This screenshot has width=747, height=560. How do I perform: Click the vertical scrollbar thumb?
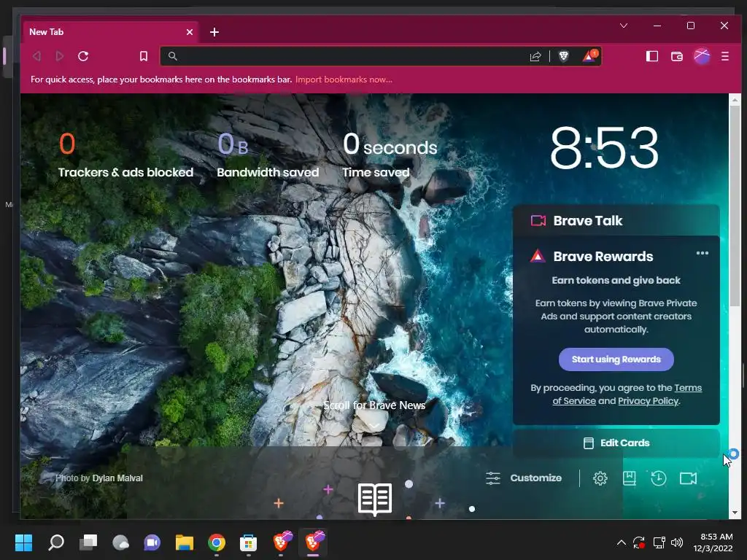click(x=735, y=206)
